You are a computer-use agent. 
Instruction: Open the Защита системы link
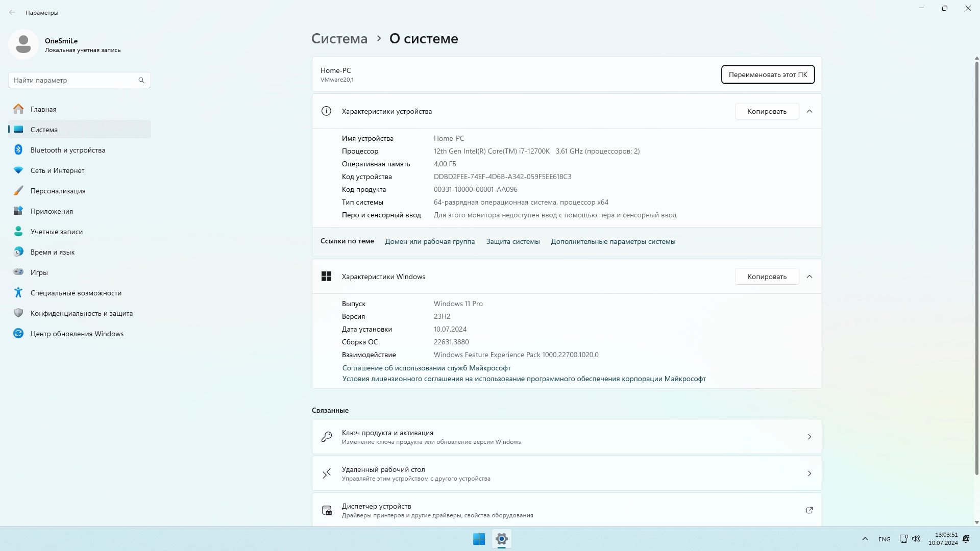pyautogui.click(x=512, y=241)
